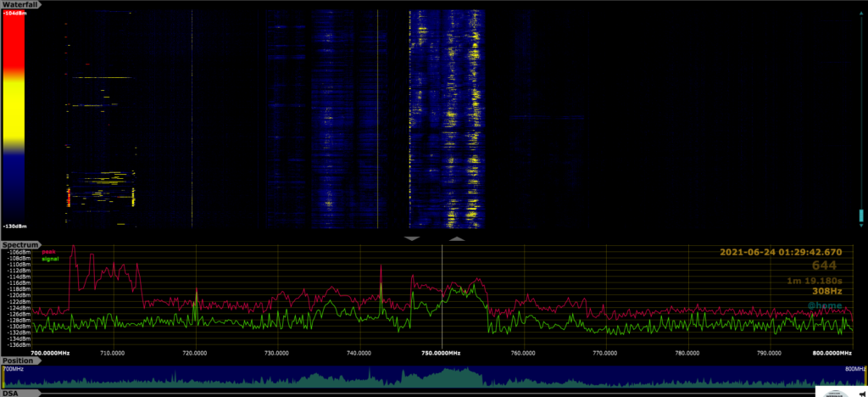The image size is (868, 397).
Task: Click the -130dBm waterfall scale bottom label
Action: [x=14, y=226]
